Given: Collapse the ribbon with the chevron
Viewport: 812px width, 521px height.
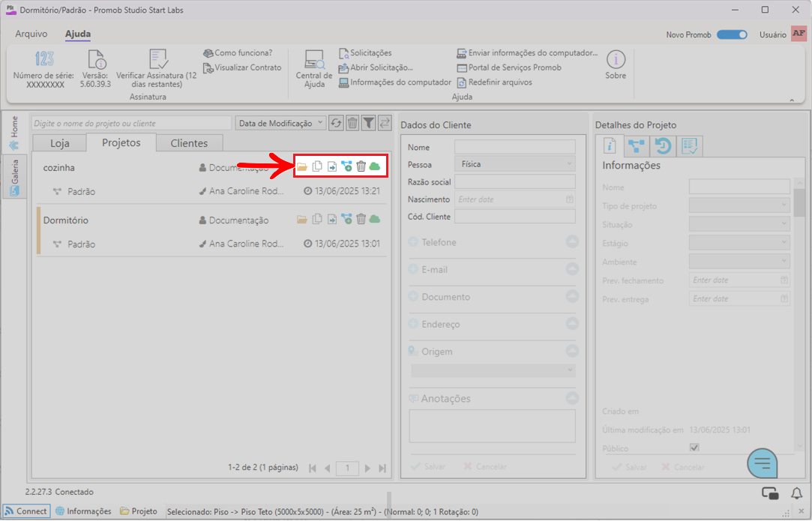Looking at the screenshot, I should (792, 100).
